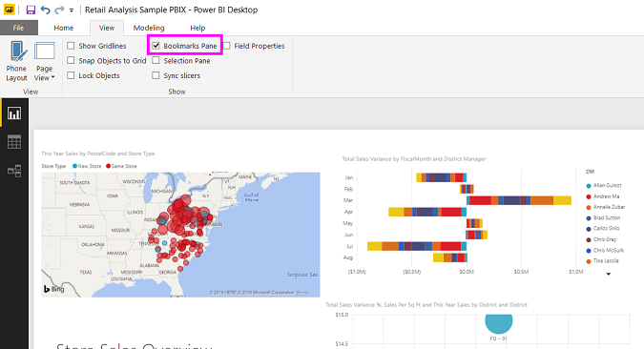
Task: Click the Aug axis label
Action: click(x=348, y=257)
